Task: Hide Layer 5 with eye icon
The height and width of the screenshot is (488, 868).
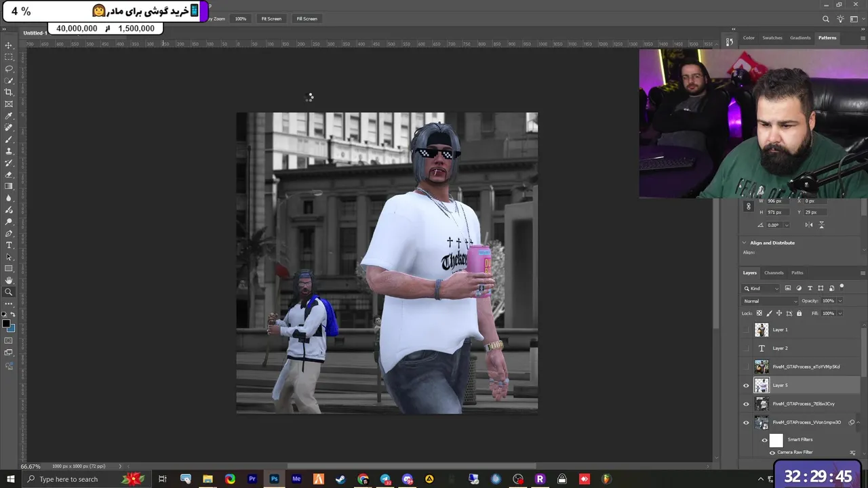Action: (x=747, y=385)
